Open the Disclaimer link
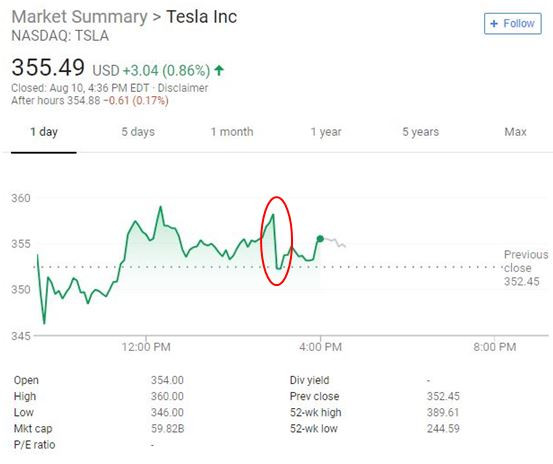The width and height of the screenshot is (553, 464). point(183,88)
